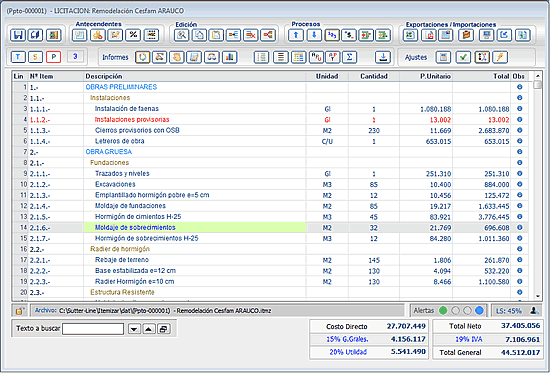Open the balance scales report icon
550x373 pixels.
point(212,57)
